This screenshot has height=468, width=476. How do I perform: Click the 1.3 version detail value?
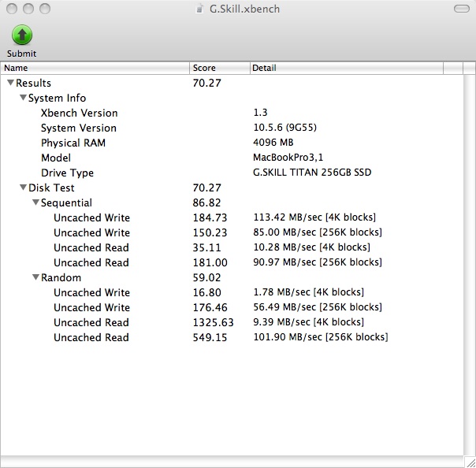tap(260, 113)
